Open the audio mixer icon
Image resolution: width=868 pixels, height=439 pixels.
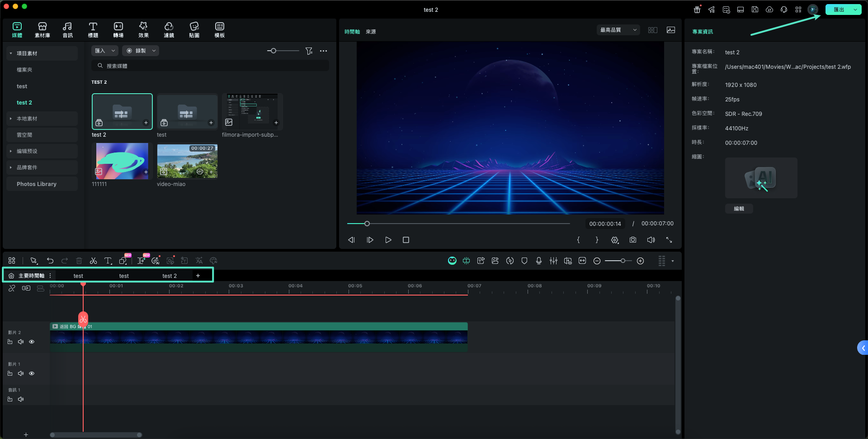pyautogui.click(x=553, y=261)
